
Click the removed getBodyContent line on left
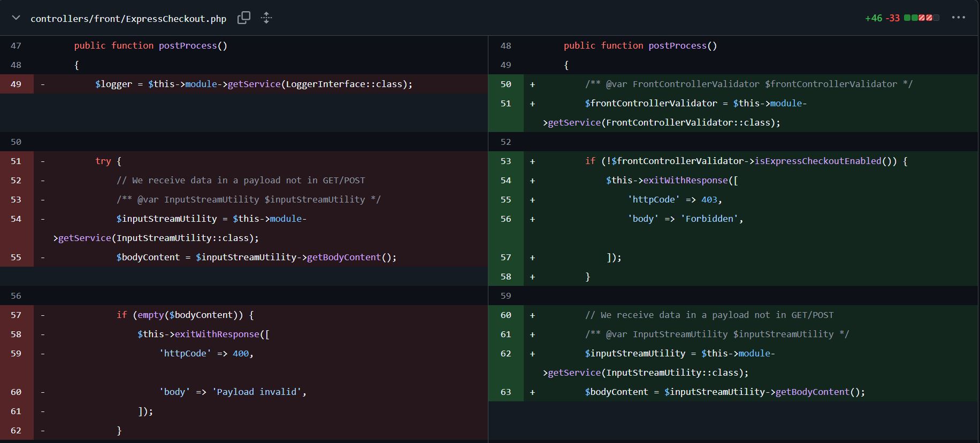pos(256,257)
